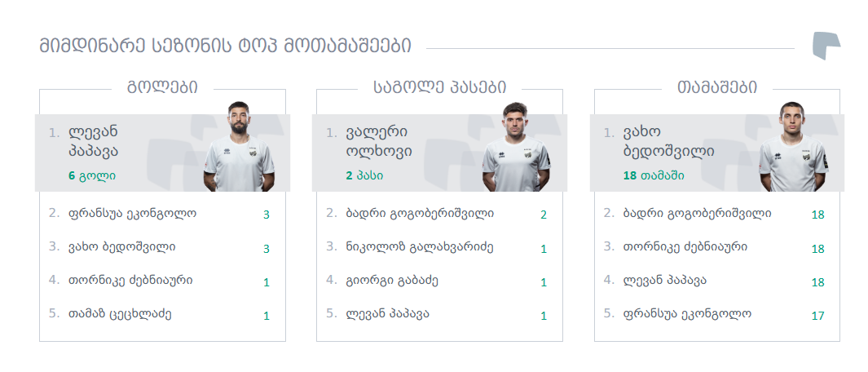Click ლევან პაპავა's player photo
Viewport: 868px width, 372px height.
[x=239, y=148]
